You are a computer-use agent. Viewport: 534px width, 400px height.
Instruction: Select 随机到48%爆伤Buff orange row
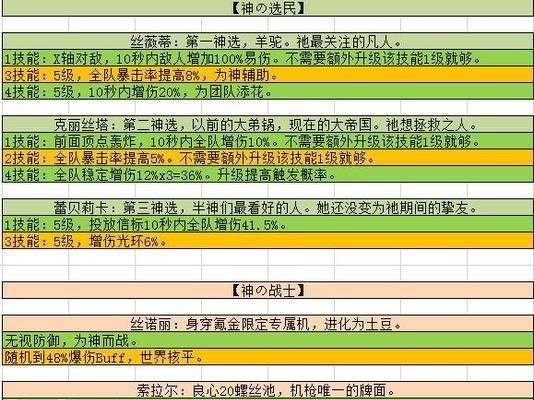268,357
